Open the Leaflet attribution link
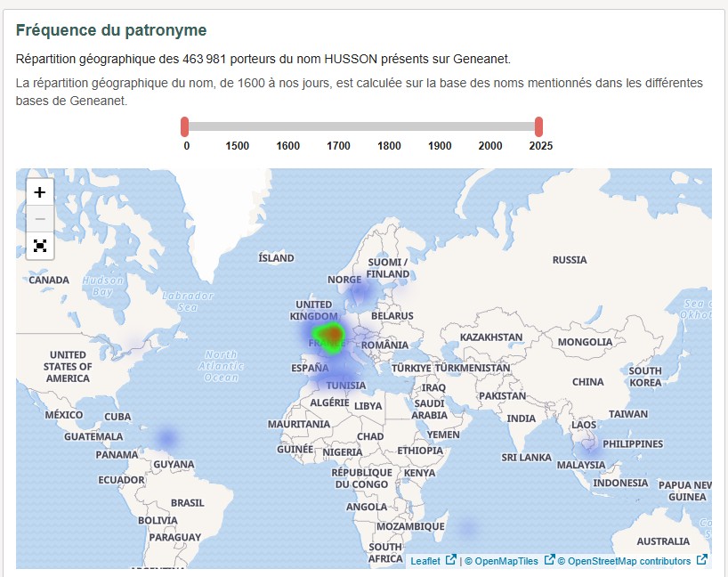The width and height of the screenshot is (728, 577). tap(425, 561)
